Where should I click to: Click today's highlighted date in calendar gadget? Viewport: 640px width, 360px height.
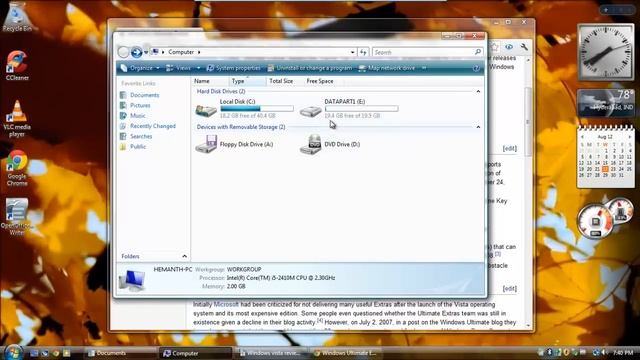tap(605, 169)
